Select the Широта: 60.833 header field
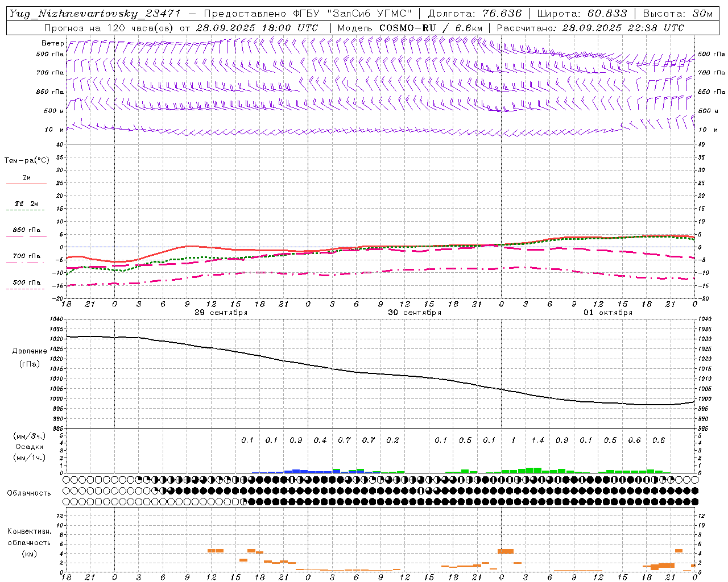The image size is (728, 582). (x=582, y=14)
